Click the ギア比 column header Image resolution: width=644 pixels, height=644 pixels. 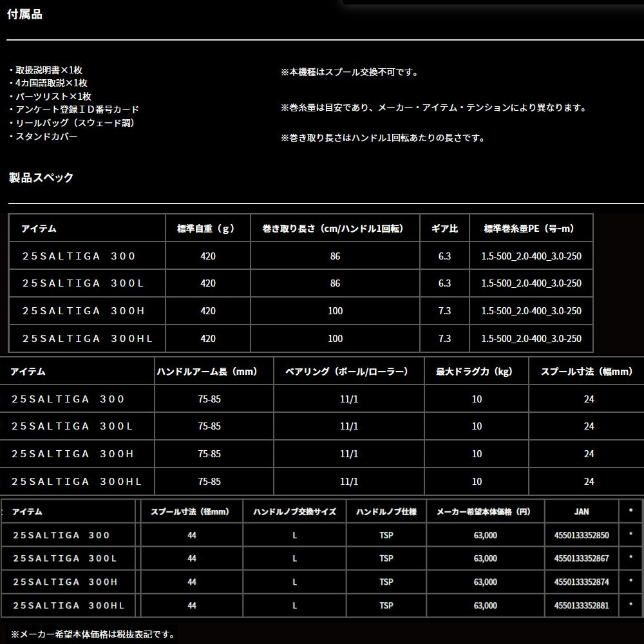(444, 229)
